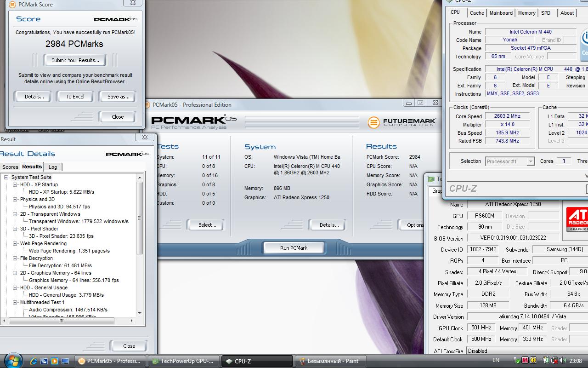The image size is (588, 368).
Task: Open CPU-Z Memory tab
Action: pos(526,13)
